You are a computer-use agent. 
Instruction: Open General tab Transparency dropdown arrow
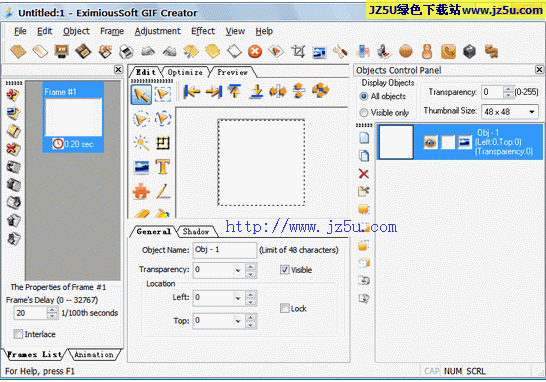(x=238, y=270)
